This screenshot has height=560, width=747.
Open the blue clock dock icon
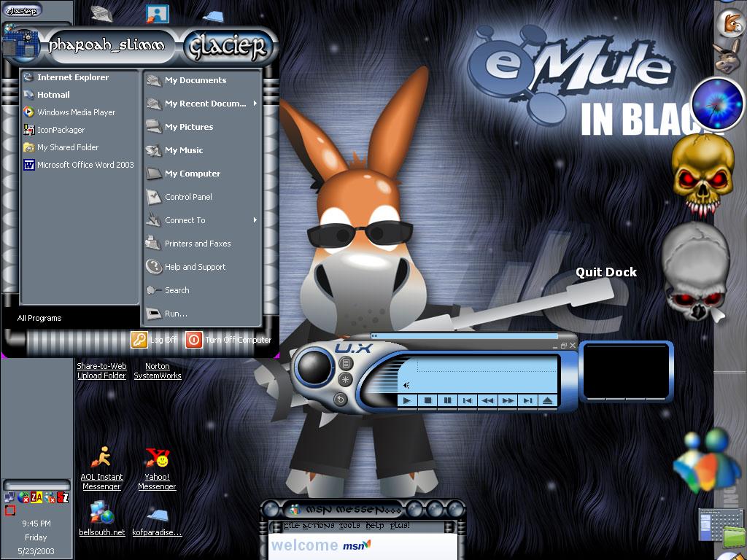point(717,104)
